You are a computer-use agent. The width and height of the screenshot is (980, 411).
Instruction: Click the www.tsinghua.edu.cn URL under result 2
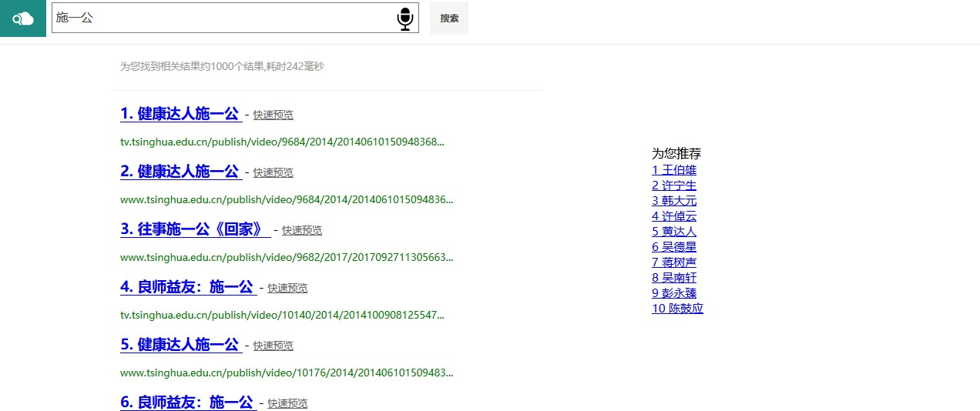tap(287, 199)
